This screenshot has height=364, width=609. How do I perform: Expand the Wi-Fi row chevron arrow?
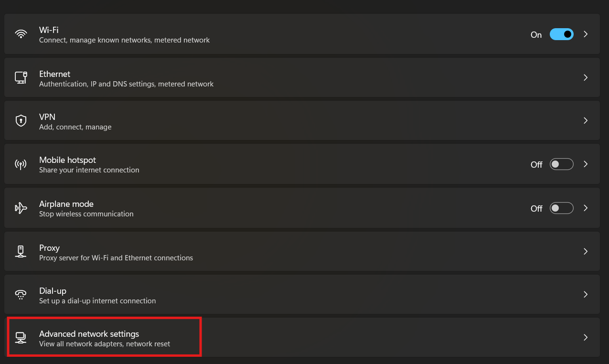click(x=586, y=34)
